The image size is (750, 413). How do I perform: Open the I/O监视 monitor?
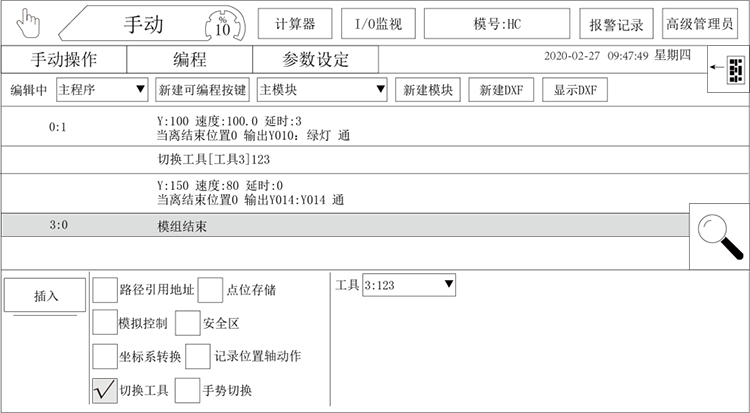coord(378,23)
